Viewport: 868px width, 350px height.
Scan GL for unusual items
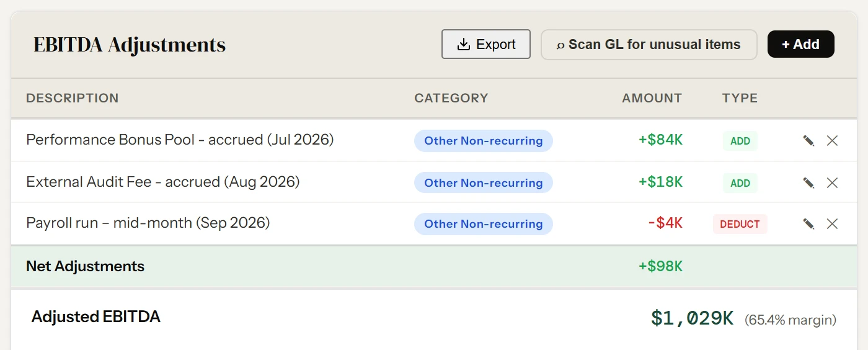649,45
